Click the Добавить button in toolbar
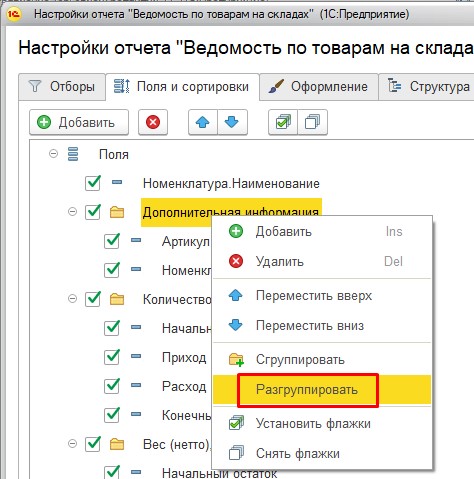474x479 pixels. click(79, 122)
